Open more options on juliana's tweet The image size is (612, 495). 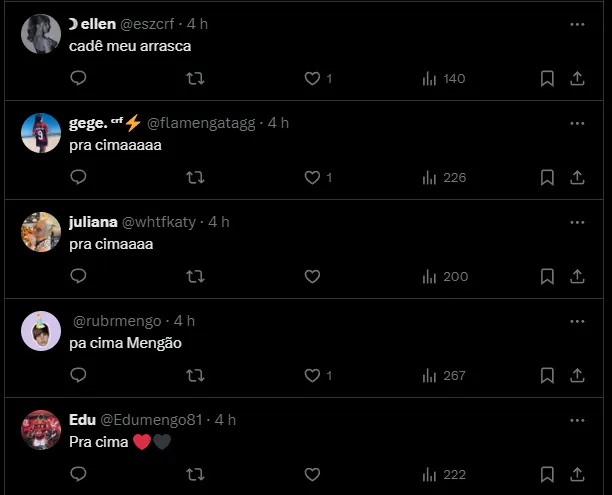click(x=577, y=222)
